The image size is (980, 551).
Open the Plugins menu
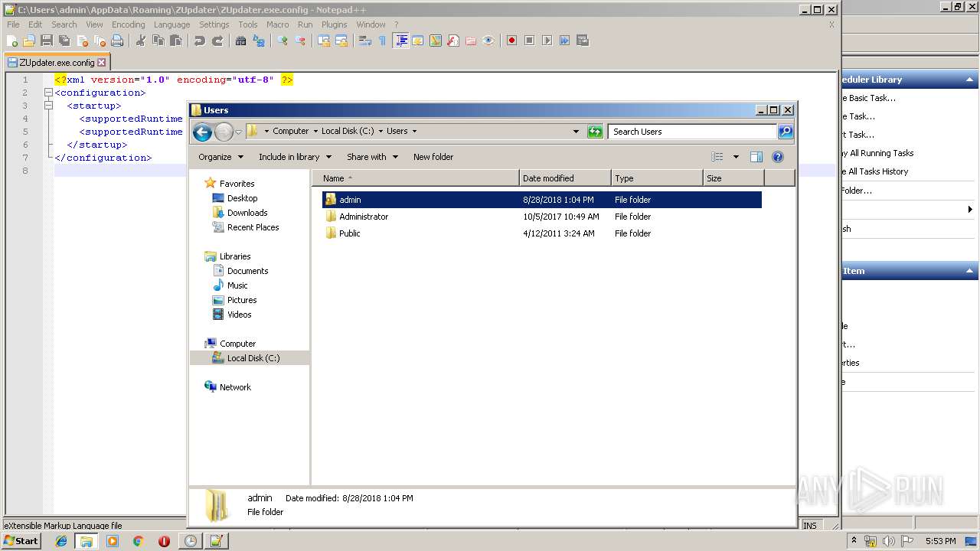pos(334,24)
